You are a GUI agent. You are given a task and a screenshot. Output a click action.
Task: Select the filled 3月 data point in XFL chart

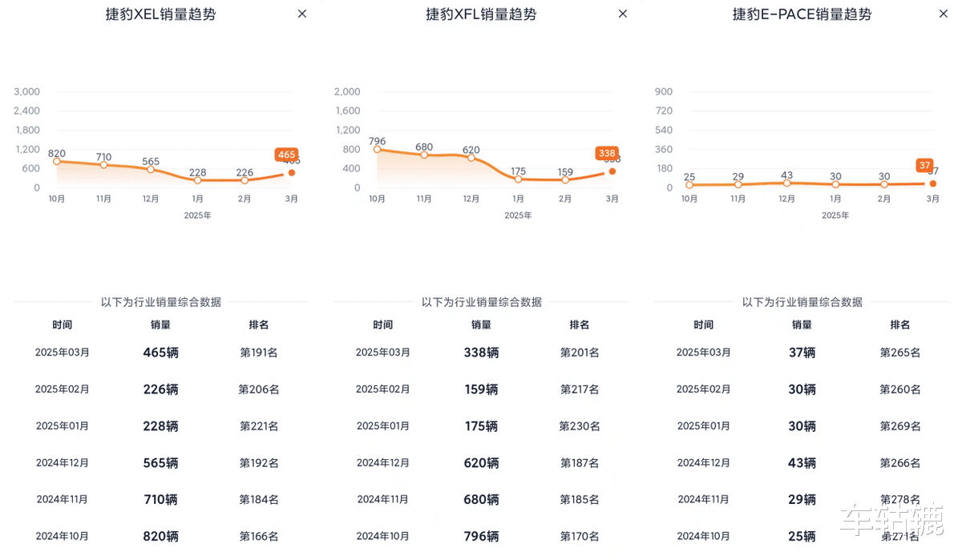pyautogui.click(x=612, y=171)
